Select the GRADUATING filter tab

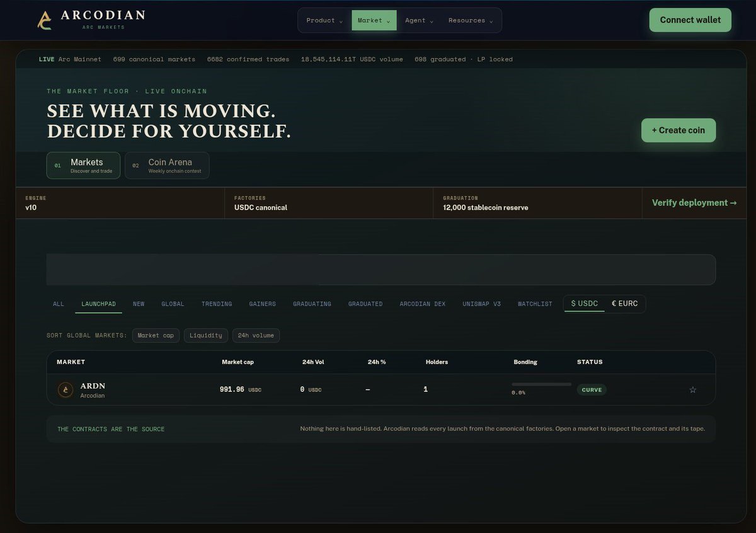312,304
